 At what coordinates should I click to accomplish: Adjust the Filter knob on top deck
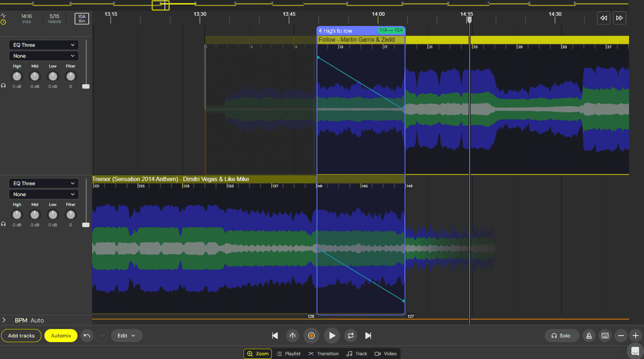pos(70,76)
